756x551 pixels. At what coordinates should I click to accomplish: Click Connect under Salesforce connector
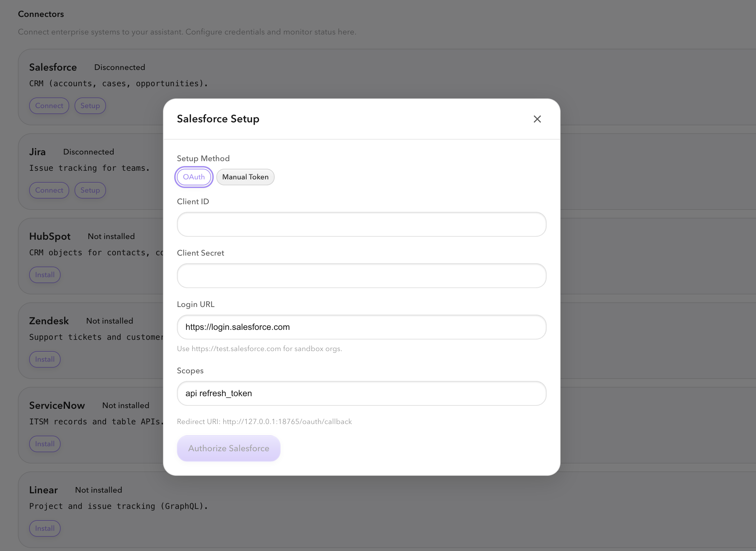[x=49, y=106]
